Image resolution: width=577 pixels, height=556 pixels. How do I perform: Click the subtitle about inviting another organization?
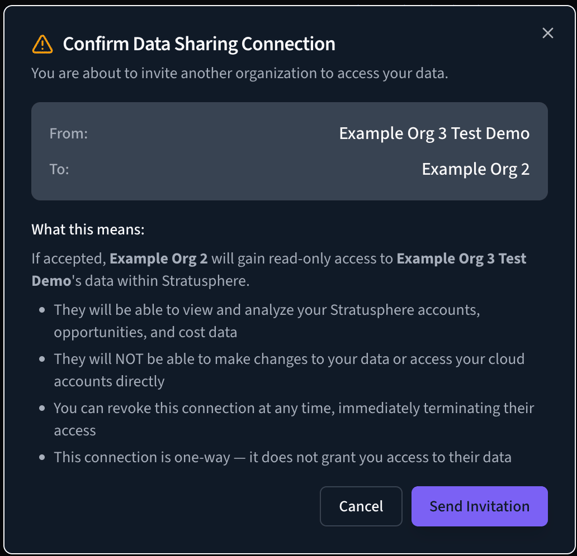click(240, 73)
